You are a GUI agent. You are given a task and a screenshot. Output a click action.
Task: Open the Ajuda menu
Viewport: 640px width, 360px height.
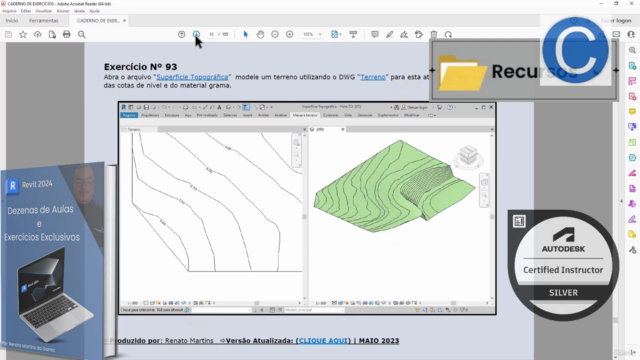point(94,11)
